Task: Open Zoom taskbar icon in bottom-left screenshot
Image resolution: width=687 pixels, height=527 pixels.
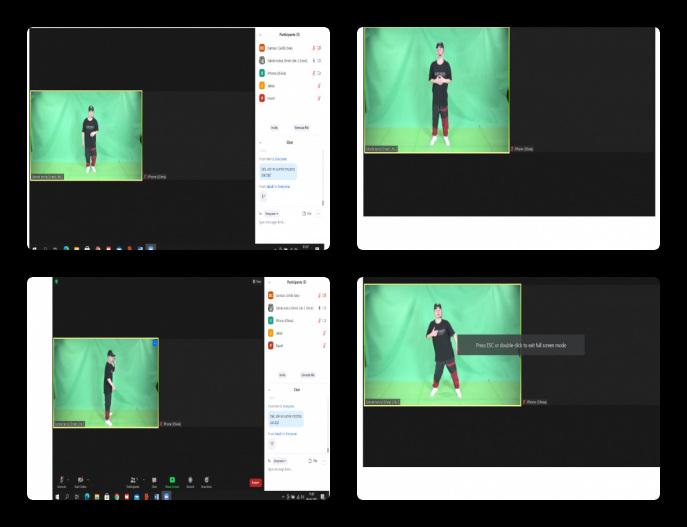Action: pos(166,497)
